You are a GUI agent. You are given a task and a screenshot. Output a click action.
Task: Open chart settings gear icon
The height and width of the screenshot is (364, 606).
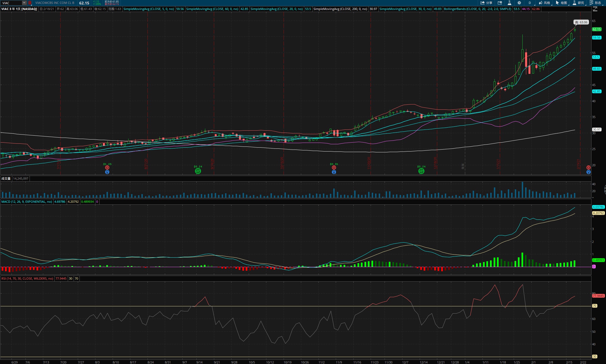519,3
